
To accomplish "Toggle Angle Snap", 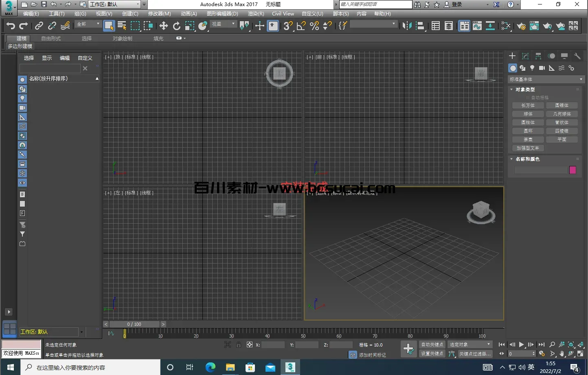I will 301,26.
